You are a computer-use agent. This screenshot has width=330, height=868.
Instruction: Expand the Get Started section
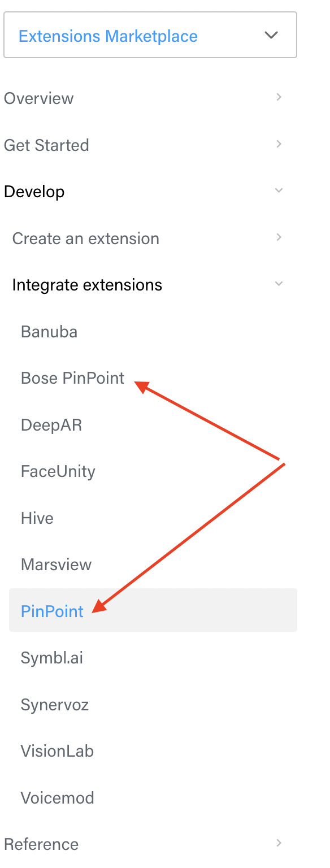(x=278, y=144)
